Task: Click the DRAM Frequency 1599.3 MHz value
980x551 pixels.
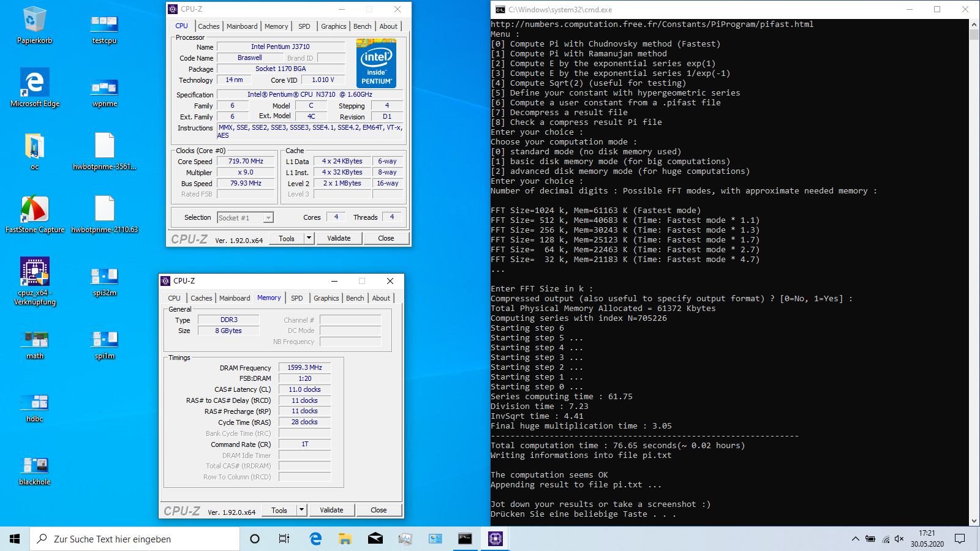Action: tap(304, 367)
